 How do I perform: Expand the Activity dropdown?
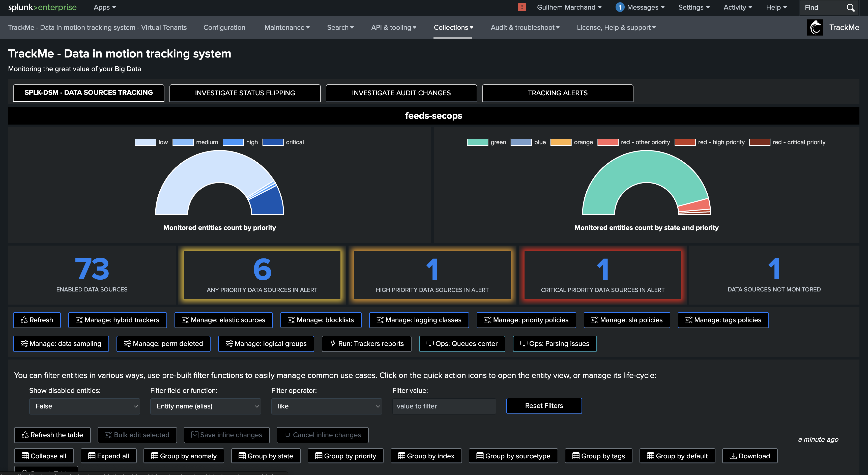pyautogui.click(x=738, y=7)
